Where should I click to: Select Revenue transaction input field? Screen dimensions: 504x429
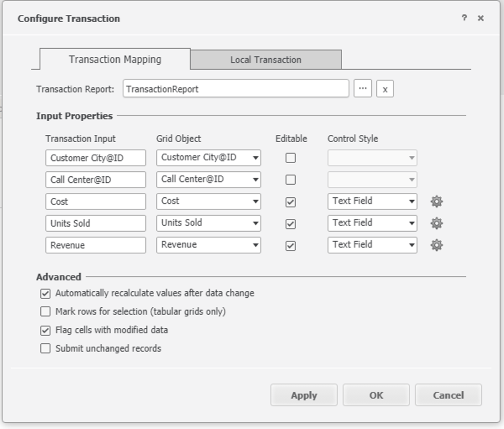(96, 245)
